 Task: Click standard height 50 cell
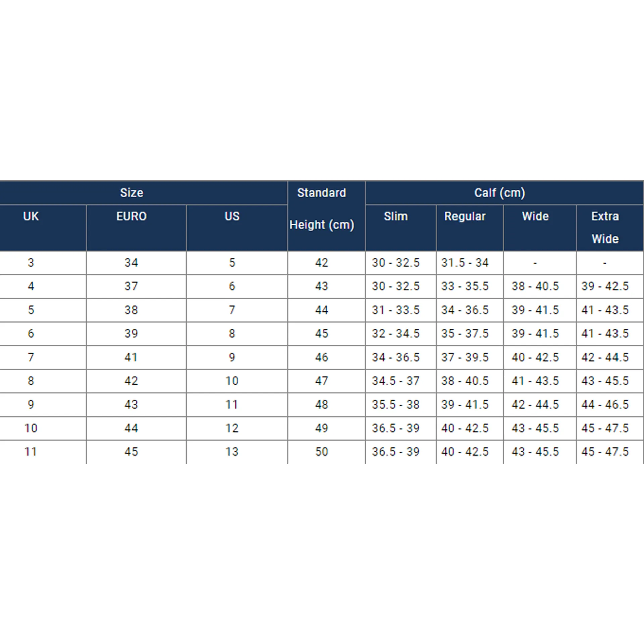click(x=322, y=452)
